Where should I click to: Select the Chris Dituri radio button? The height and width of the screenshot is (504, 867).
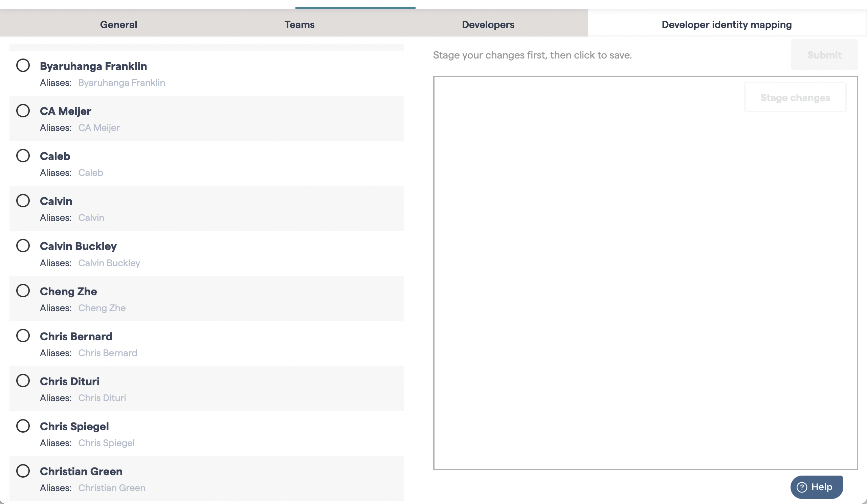(x=23, y=381)
